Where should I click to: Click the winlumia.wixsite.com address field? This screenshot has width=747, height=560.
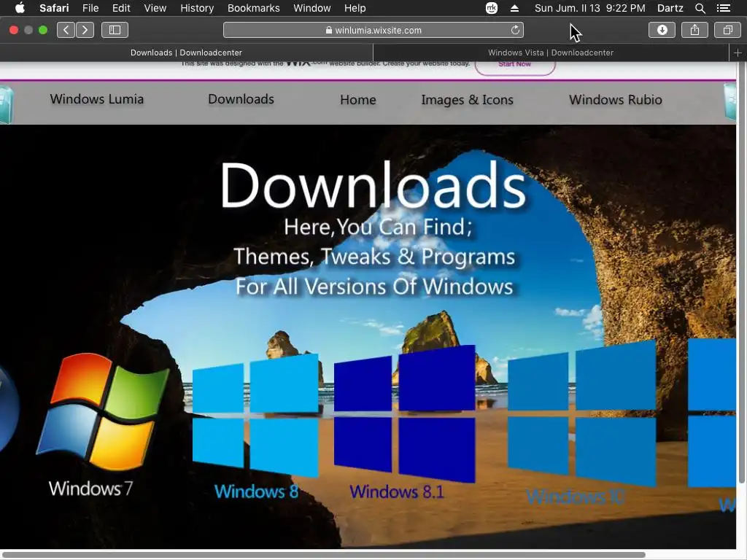coord(373,30)
